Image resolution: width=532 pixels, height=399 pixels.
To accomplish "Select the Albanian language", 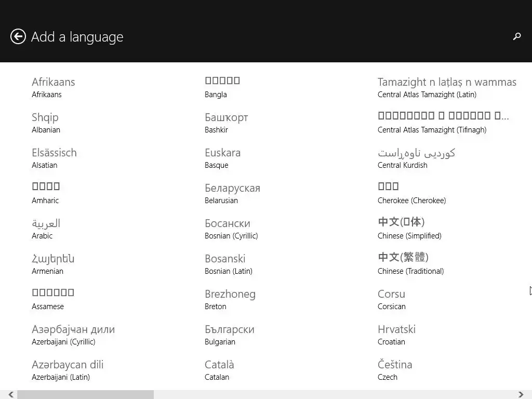I will point(46,123).
